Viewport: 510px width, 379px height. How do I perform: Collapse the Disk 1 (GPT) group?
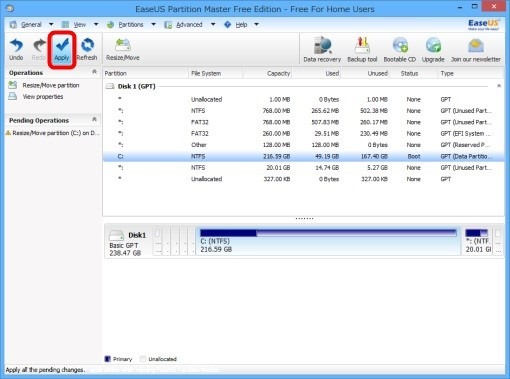tap(499, 86)
